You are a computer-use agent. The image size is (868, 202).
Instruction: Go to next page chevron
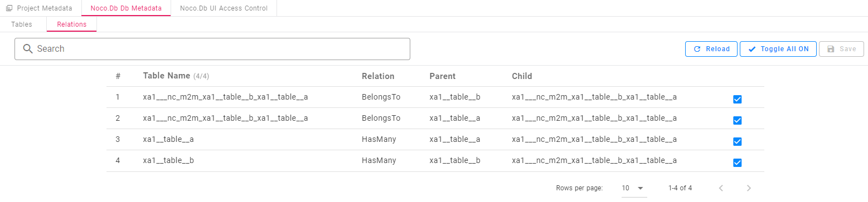[749, 188]
